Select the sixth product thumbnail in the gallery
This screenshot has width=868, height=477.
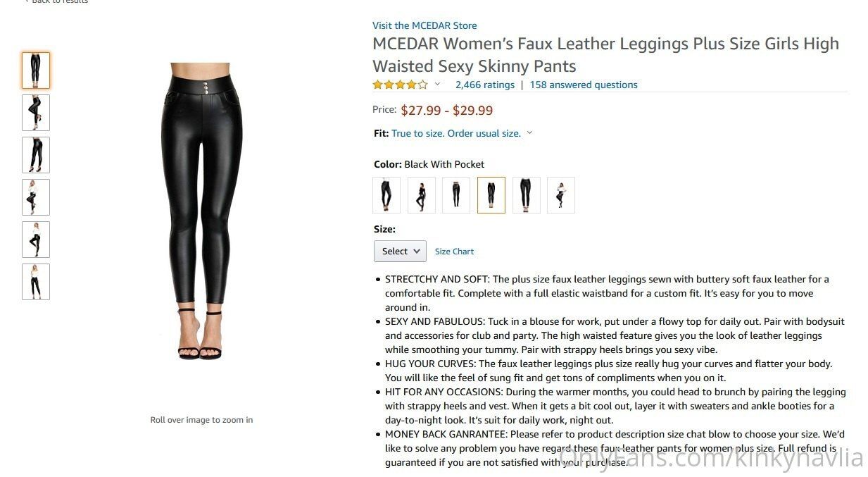click(x=36, y=282)
